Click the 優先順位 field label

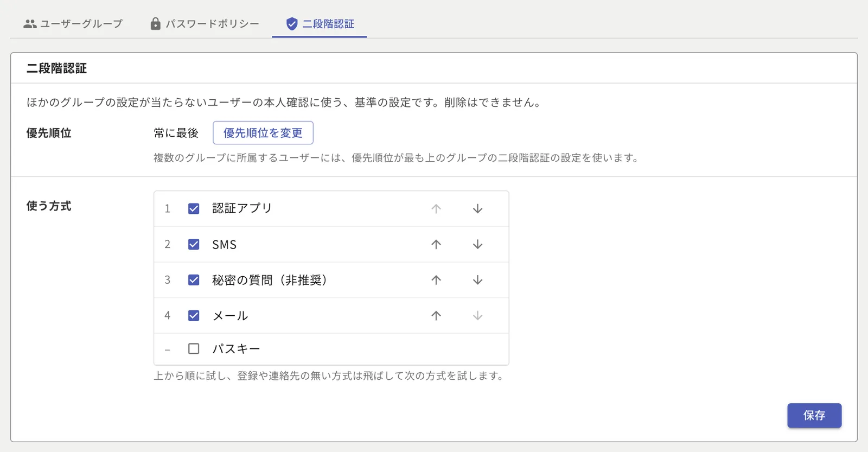tap(49, 133)
